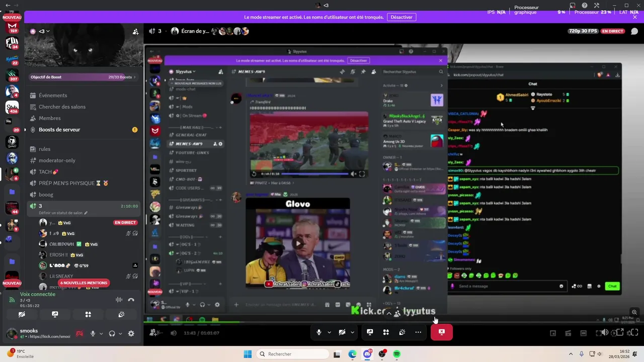The width and height of the screenshot is (644, 362).
Task: Open the server with 44 badge
Action: click(x=12, y=208)
